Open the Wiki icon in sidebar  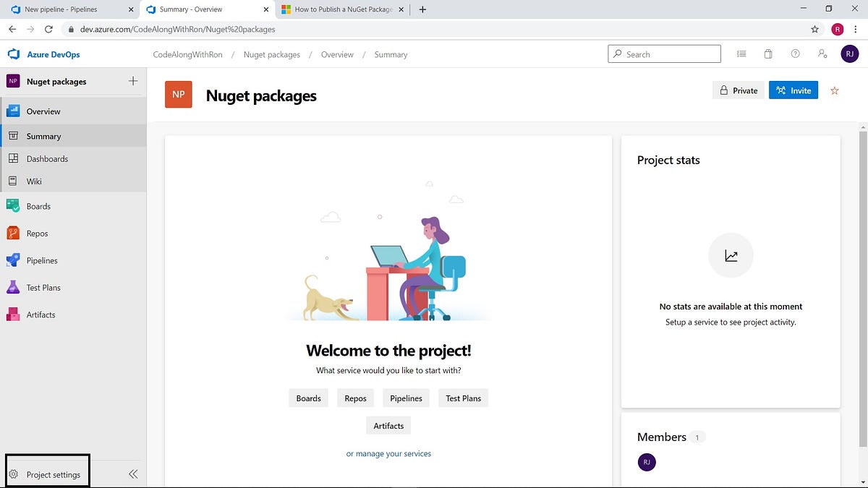click(13, 181)
